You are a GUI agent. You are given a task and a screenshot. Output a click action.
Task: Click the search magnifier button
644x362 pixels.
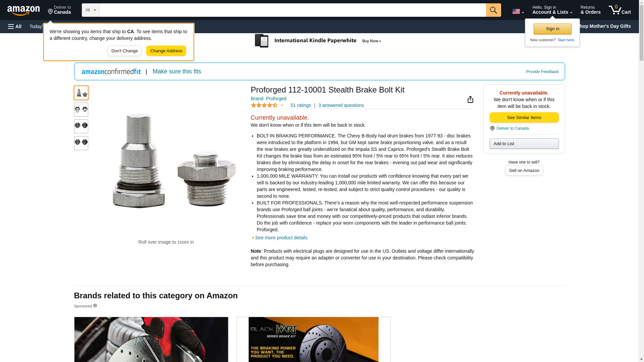pos(493,10)
